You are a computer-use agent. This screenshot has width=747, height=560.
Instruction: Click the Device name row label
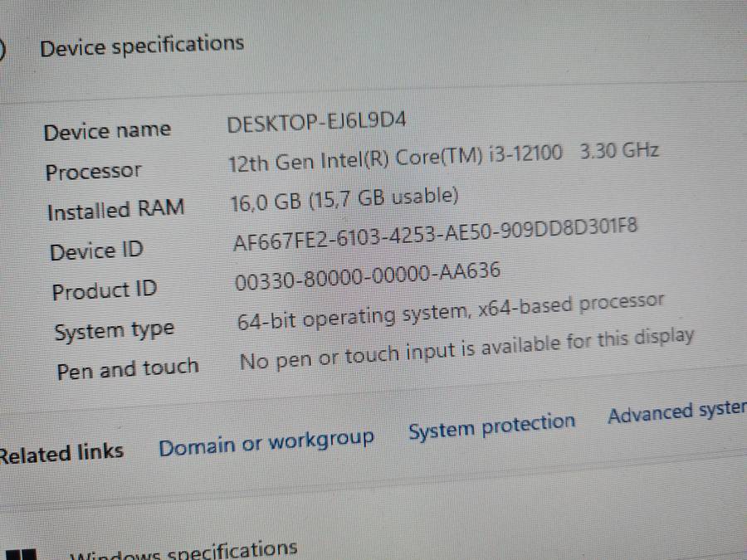(108, 129)
